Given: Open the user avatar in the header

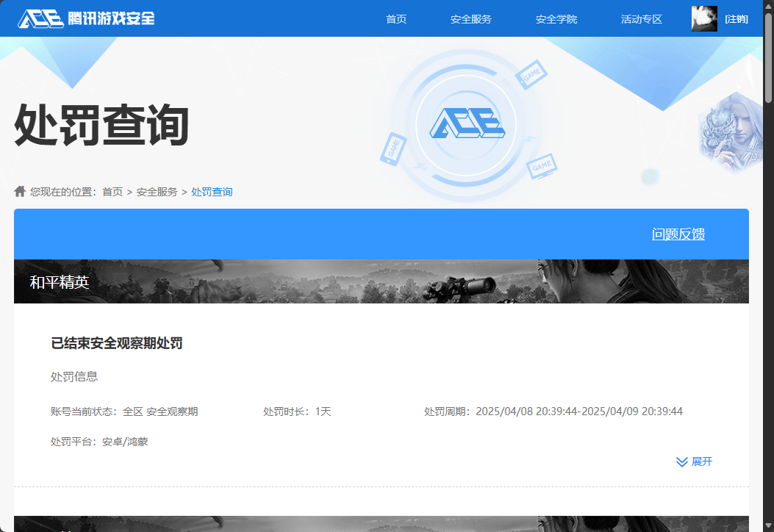Looking at the screenshot, I should (x=703, y=18).
